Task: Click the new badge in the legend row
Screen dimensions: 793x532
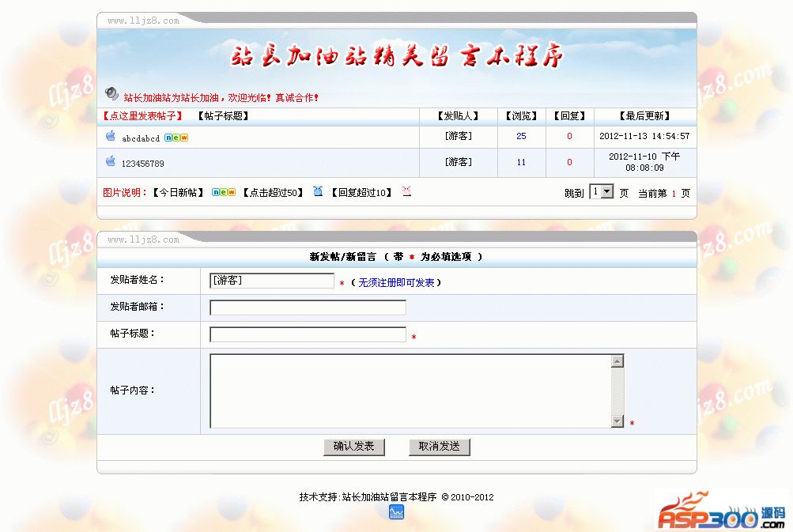Action: pos(224,192)
